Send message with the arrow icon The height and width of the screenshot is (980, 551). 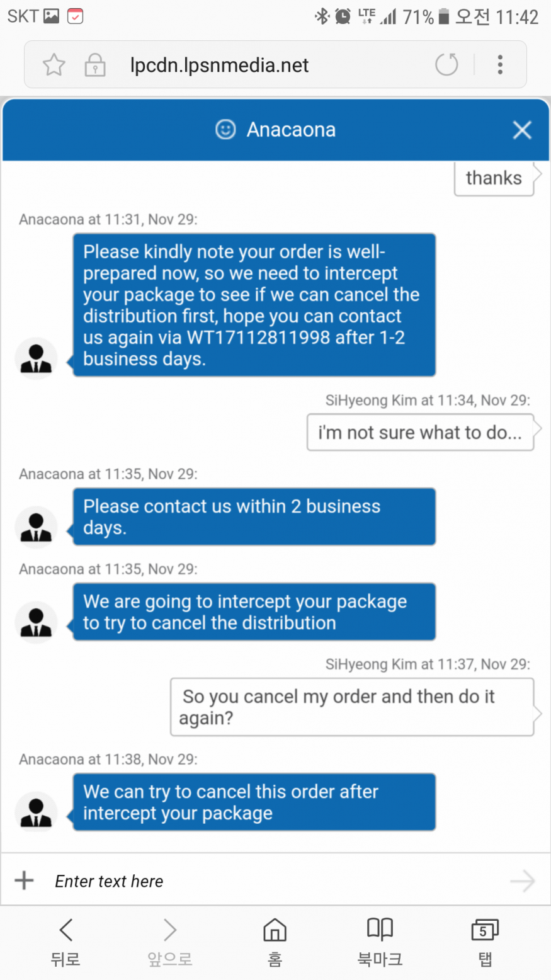(522, 881)
